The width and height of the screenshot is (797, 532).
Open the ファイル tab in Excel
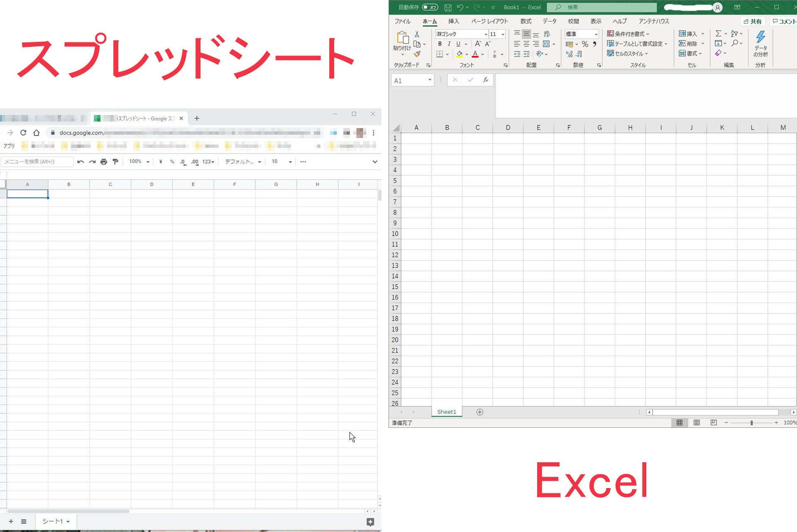[x=402, y=21]
